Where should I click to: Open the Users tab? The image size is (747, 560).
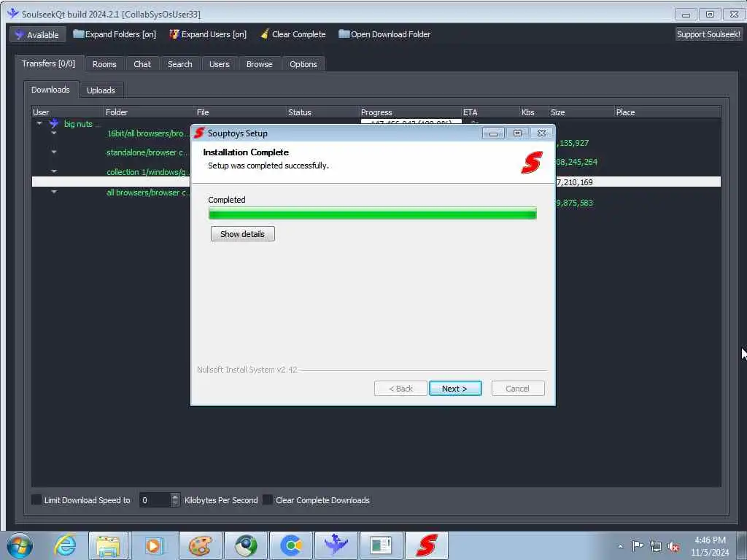click(219, 64)
